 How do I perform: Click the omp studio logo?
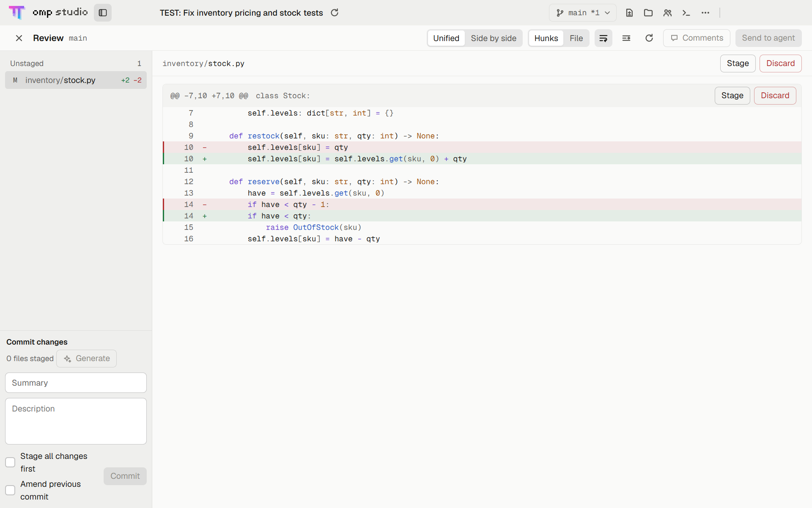[x=48, y=12]
